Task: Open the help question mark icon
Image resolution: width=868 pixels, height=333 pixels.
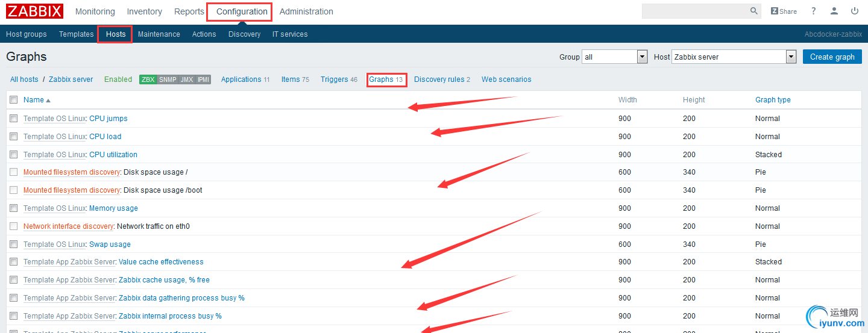Action: 813,11
